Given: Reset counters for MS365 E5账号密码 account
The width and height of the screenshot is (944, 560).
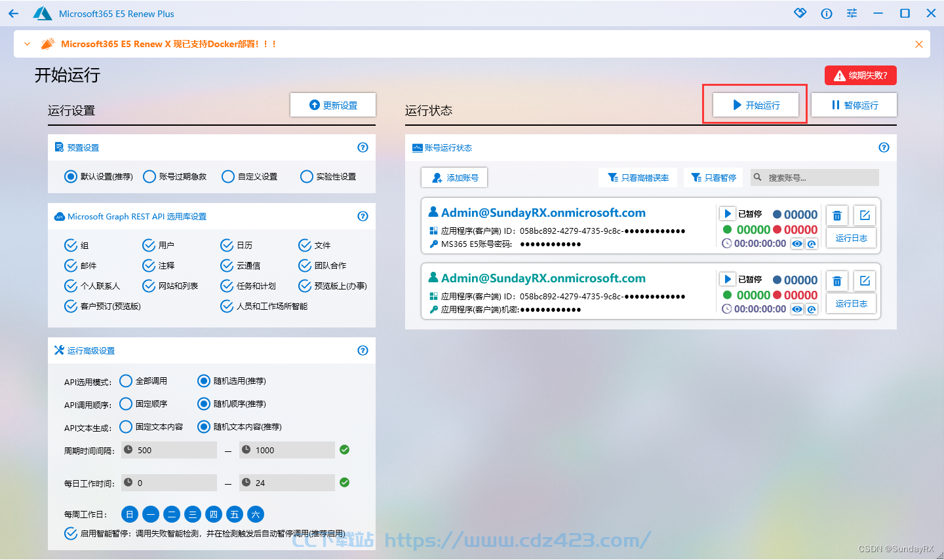Looking at the screenshot, I should tap(812, 244).
